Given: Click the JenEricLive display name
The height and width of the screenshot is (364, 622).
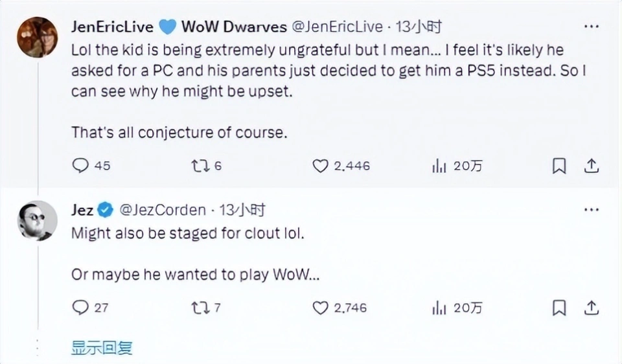Looking at the screenshot, I should coord(112,27).
